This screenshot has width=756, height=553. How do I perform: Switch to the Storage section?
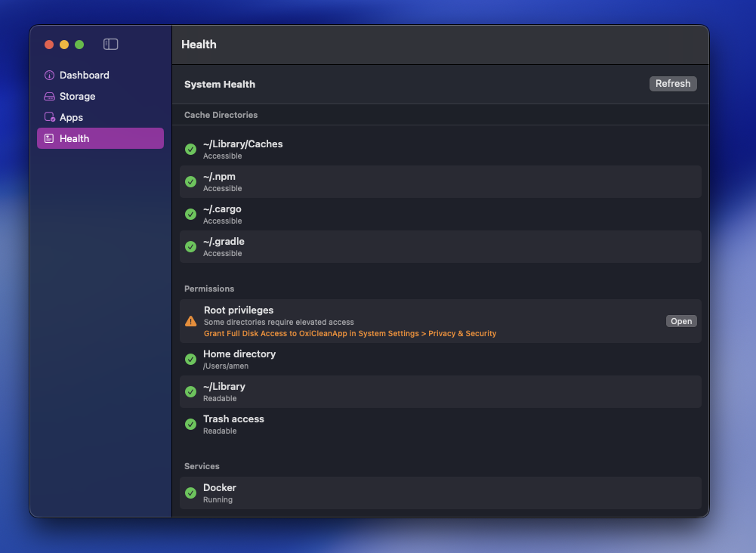[x=76, y=96]
